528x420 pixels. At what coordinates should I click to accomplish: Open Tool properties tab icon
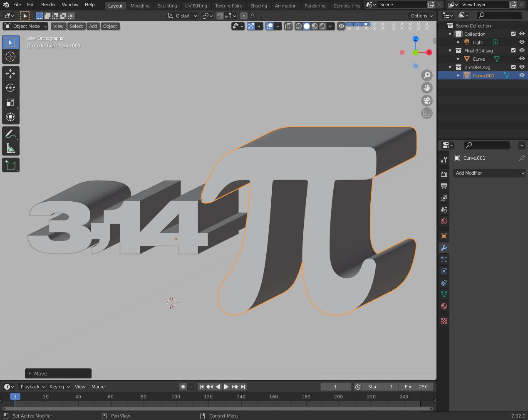pos(444,160)
